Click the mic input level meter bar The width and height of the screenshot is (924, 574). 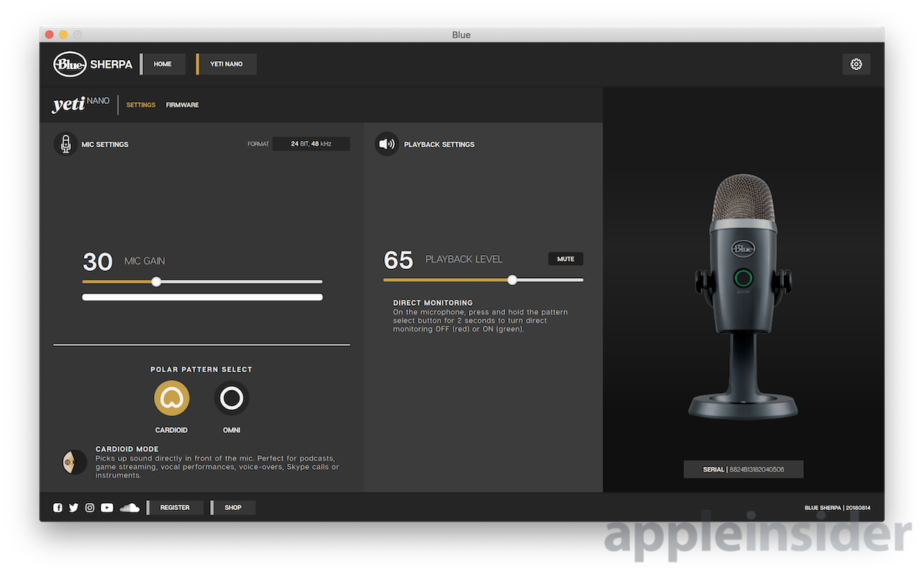(x=203, y=297)
